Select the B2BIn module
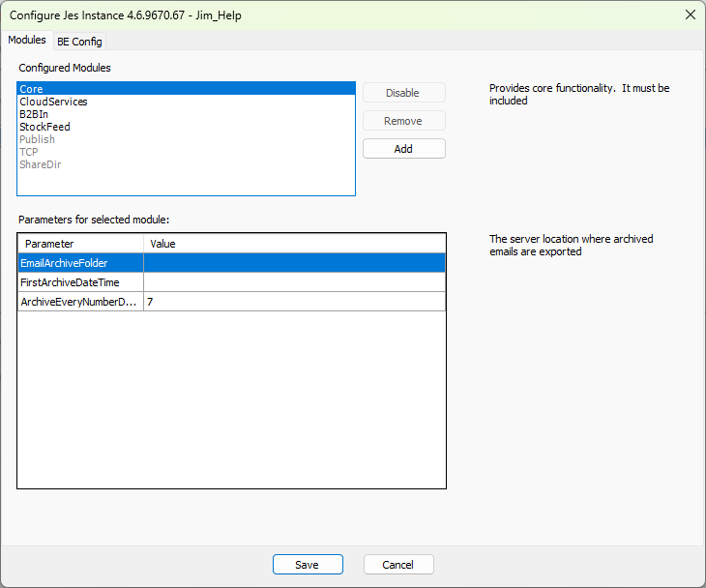Image resolution: width=706 pixels, height=588 pixels. click(186, 114)
